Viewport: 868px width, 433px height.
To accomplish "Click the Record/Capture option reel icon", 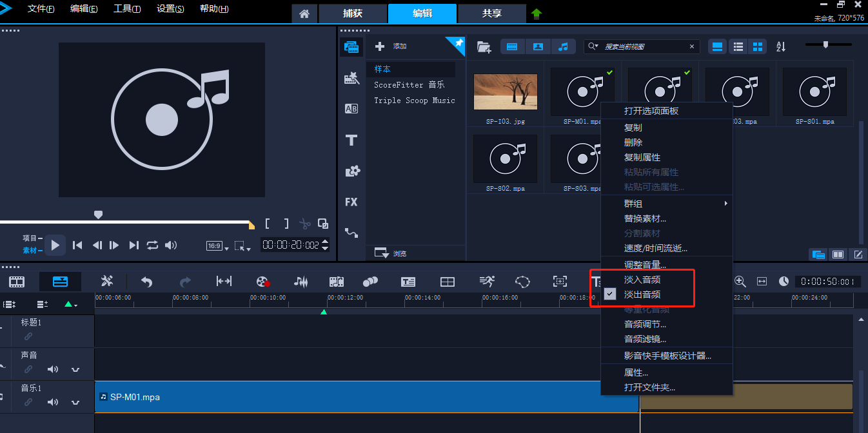I will [x=262, y=282].
